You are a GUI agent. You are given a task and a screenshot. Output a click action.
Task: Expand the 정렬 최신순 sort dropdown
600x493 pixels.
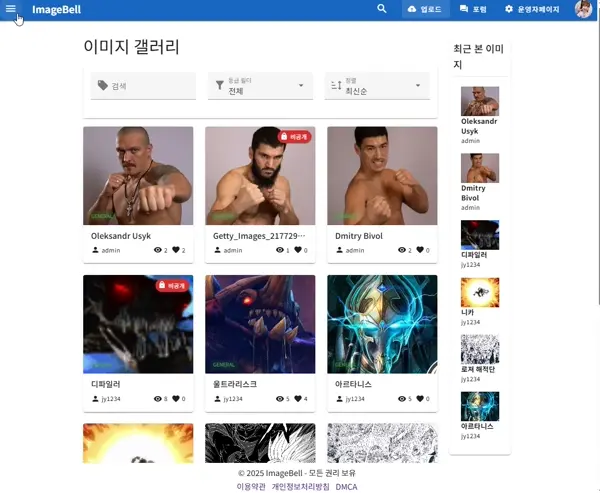[377, 86]
